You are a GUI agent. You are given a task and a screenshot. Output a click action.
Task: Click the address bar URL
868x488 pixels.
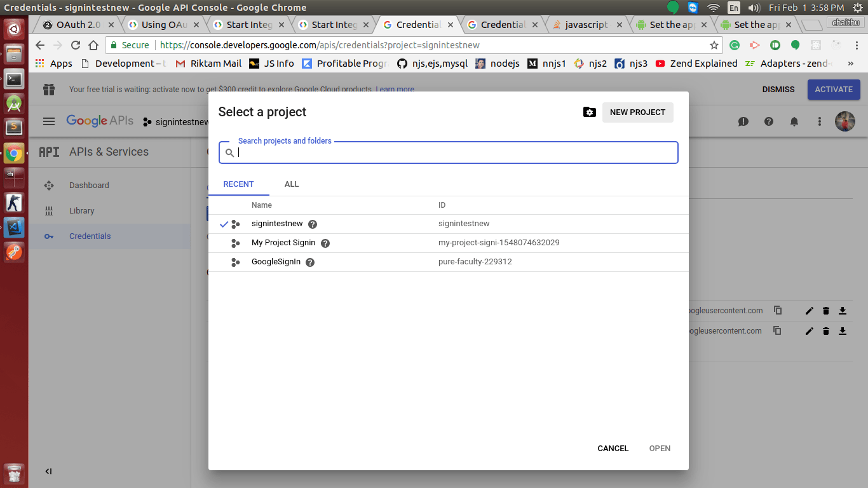pyautogui.click(x=320, y=45)
